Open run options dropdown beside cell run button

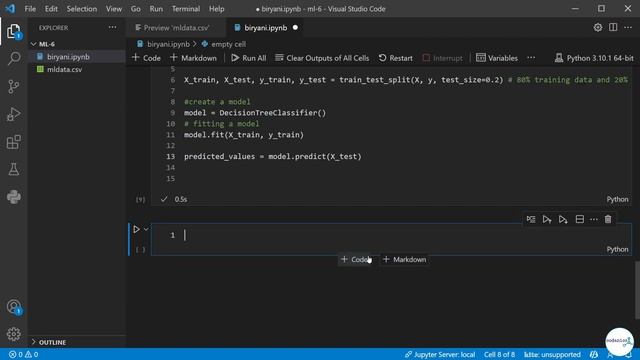pyautogui.click(x=146, y=229)
